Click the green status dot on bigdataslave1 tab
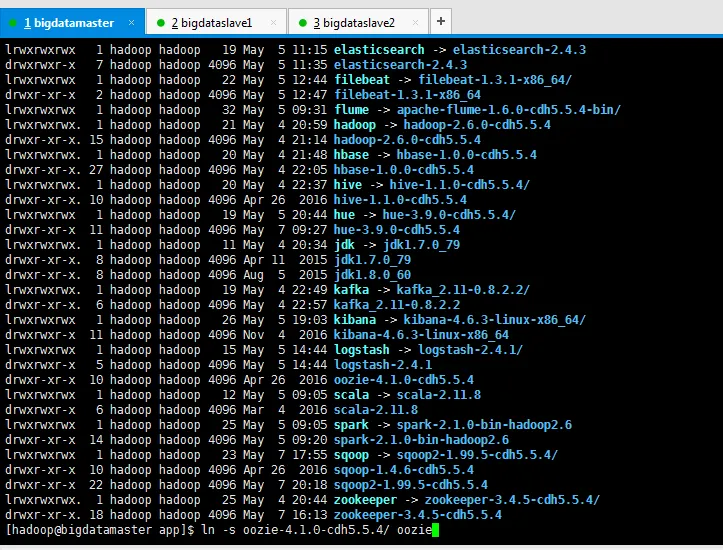Viewport: 723px width, 550px height. [x=160, y=23]
